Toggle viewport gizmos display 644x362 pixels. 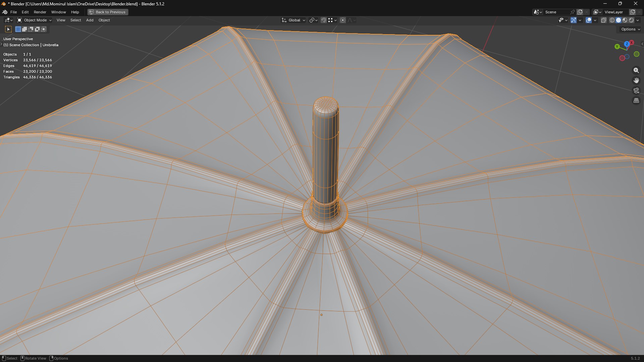(574, 20)
